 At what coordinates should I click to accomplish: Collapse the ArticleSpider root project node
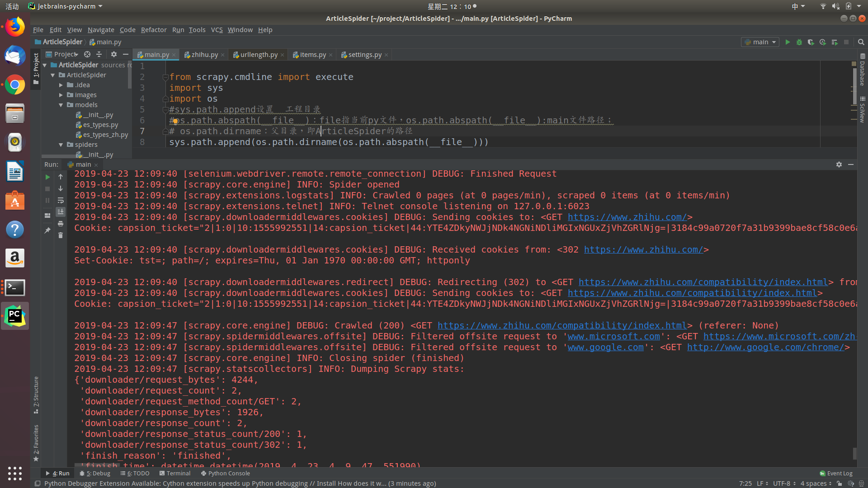[45, 65]
